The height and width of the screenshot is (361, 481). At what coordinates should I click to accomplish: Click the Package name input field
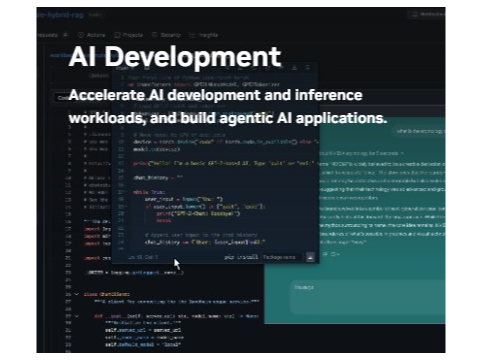281,257
